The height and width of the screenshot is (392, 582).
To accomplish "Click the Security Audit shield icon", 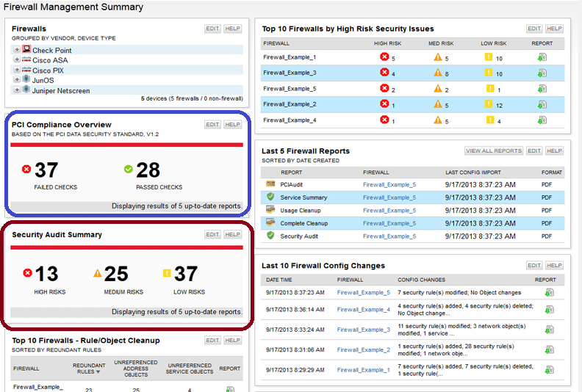I will (x=270, y=235).
